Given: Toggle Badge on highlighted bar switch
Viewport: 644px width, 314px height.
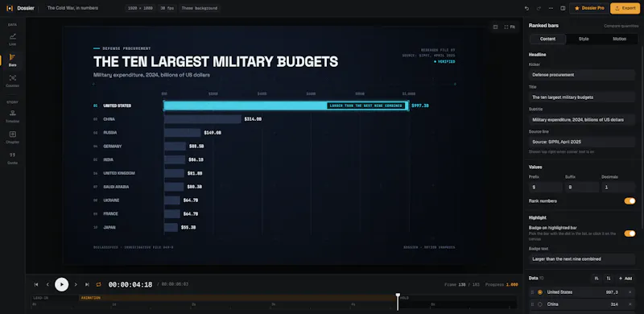Looking at the screenshot, I should coord(630,233).
